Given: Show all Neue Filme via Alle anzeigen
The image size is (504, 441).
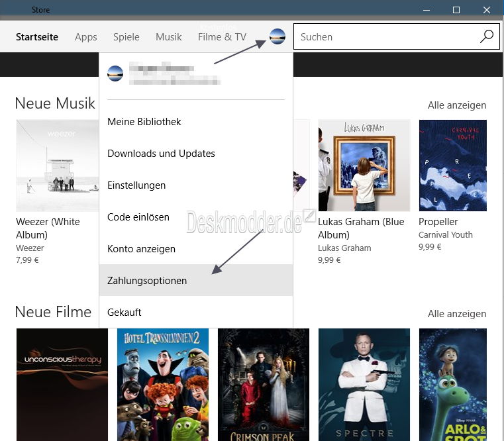Looking at the screenshot, I should click(x=457, y=313).
